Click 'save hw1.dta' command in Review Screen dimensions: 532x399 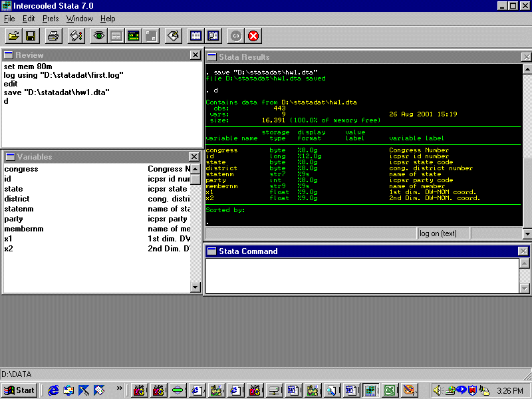(x=57, y=92)
